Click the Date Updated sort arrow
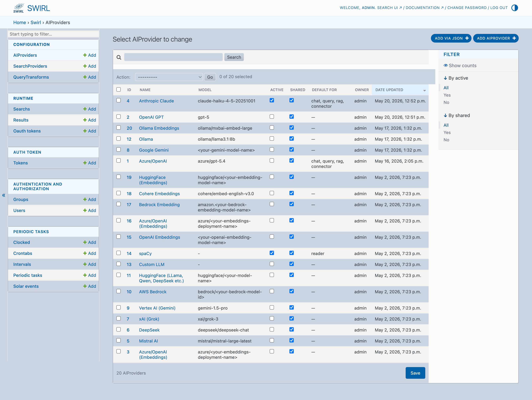 tap(424, 90)
